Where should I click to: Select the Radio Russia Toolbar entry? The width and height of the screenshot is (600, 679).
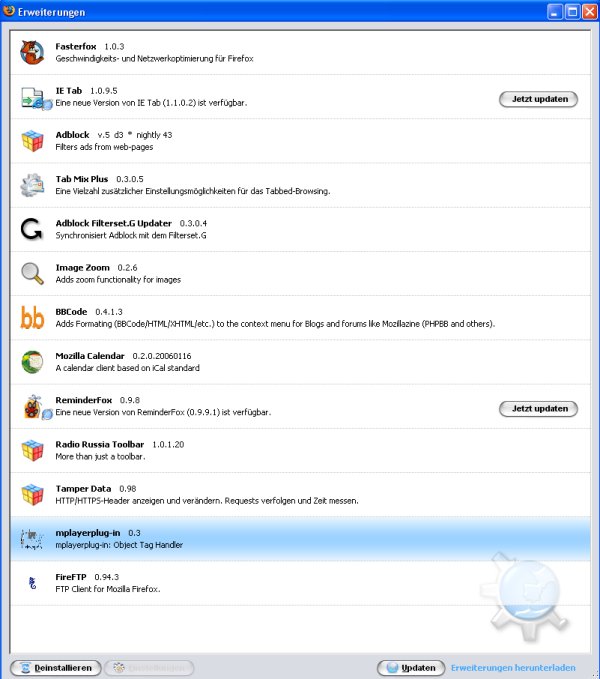point(300,450)
